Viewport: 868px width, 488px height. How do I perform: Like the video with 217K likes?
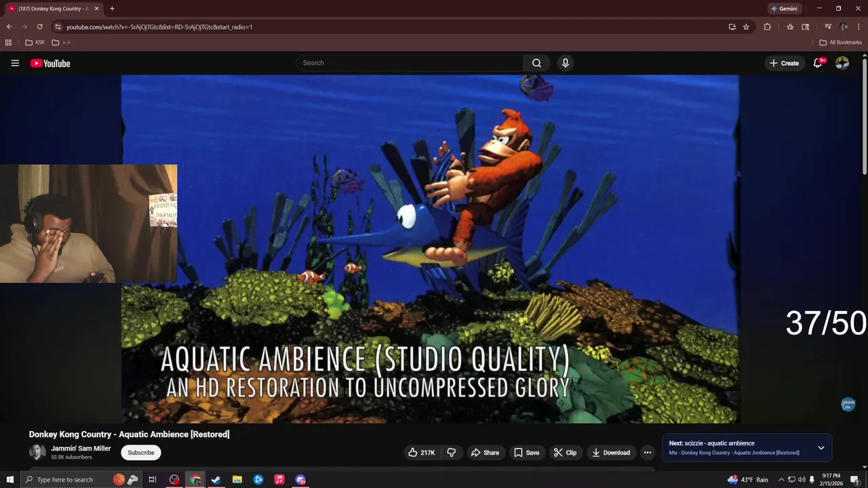click(421, 453)
